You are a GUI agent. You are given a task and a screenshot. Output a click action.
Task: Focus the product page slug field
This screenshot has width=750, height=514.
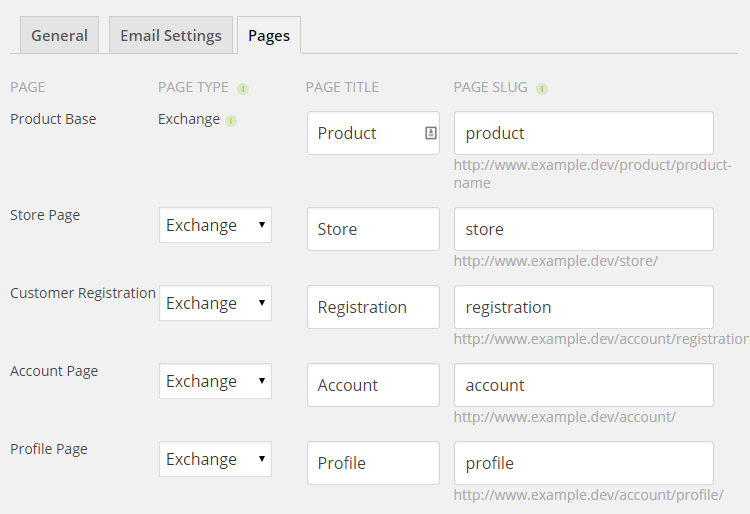coord(584,133)
